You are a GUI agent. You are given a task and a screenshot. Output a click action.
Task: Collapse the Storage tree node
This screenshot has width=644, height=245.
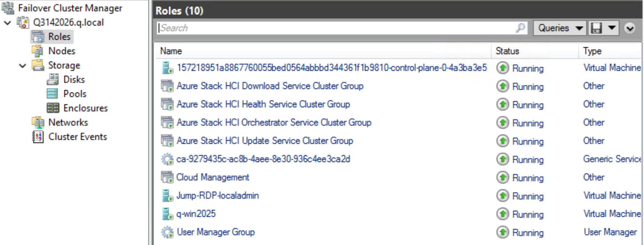pos(23,66)
